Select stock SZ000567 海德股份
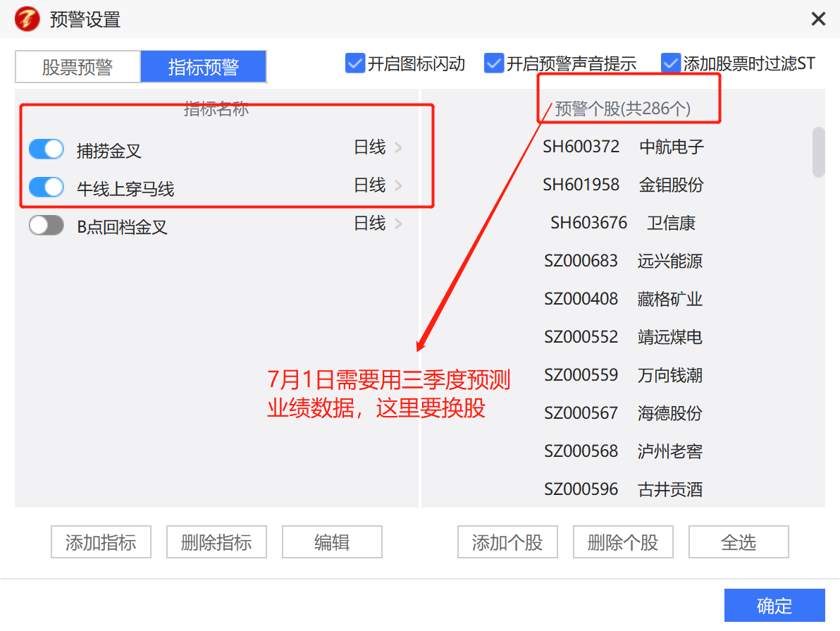This screenshot has height=631, width=840. click(x=623, y=413)
